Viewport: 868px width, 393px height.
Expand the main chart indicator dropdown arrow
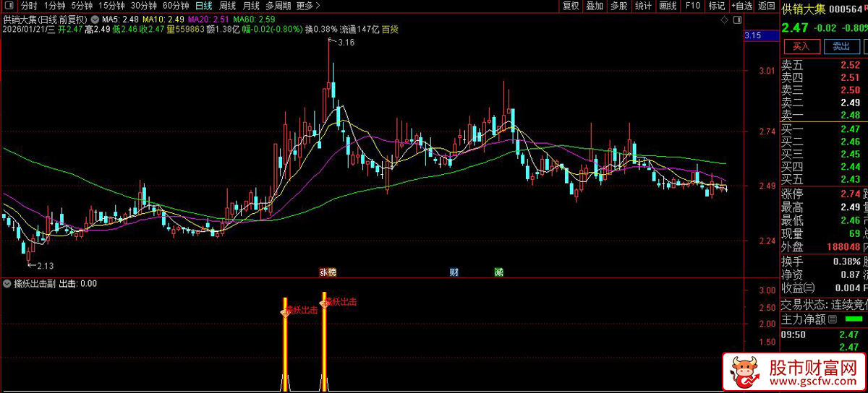click(95, 19)
